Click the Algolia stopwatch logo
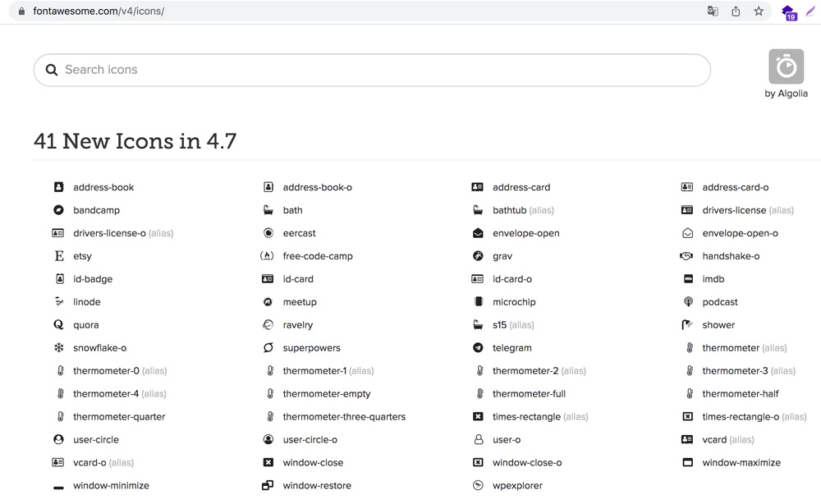This screenshot has width=821, height=504. click(x=786, y=66)
